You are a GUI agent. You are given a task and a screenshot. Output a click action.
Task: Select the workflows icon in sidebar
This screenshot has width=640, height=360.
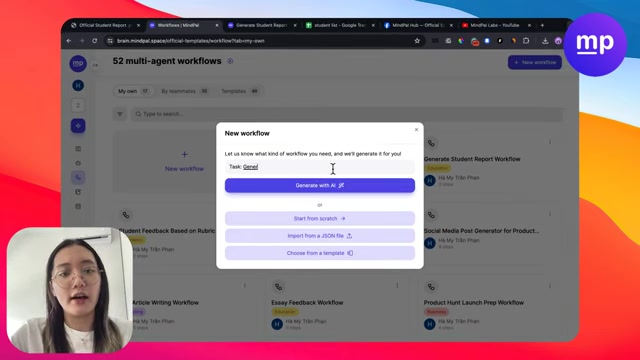click(x=78, y=178)
